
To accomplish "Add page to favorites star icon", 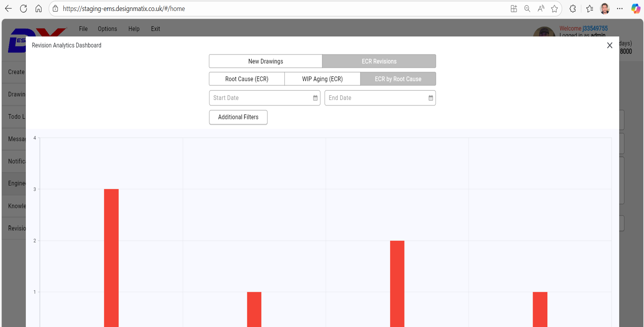I will coord(554,9).
